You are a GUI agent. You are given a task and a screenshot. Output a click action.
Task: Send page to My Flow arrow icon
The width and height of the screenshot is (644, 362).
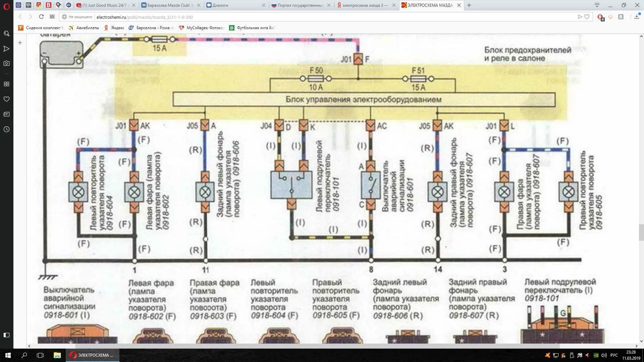pos(580,17)
